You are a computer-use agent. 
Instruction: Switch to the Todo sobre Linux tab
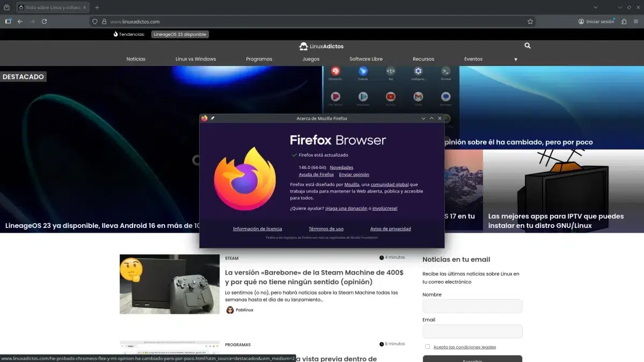48,8
